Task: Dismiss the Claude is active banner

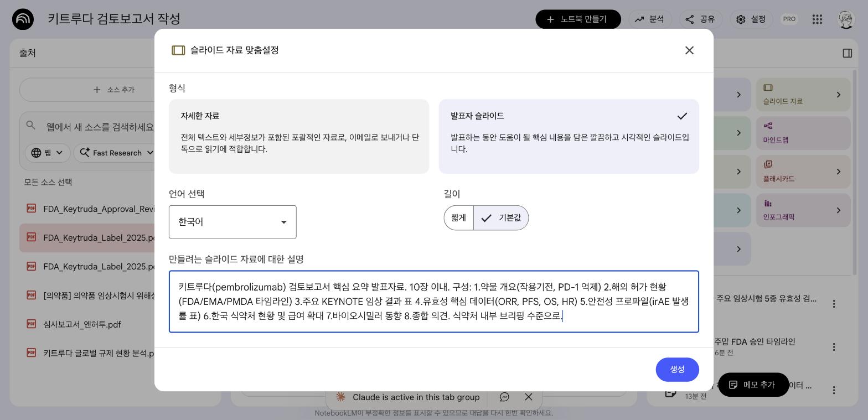Action: click(x=529, y=397)
